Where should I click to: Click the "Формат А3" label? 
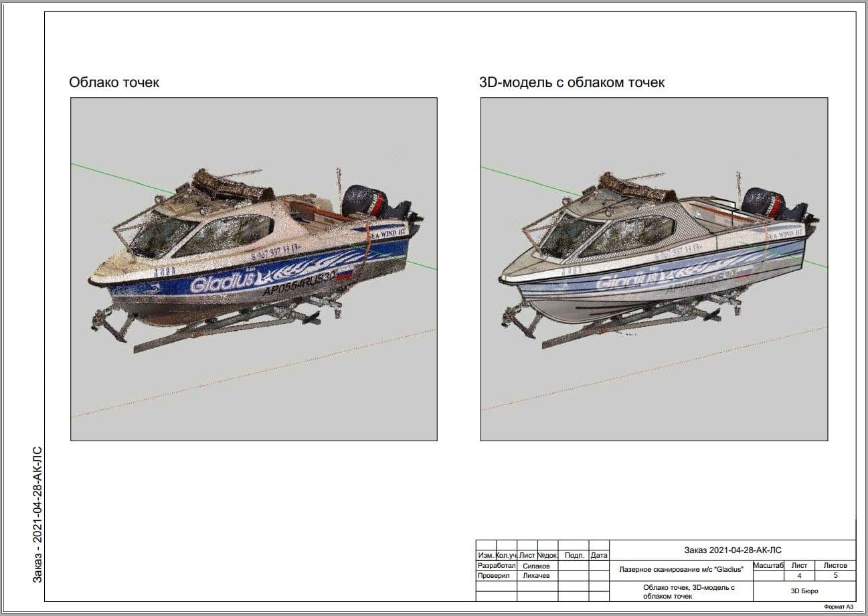839,606
